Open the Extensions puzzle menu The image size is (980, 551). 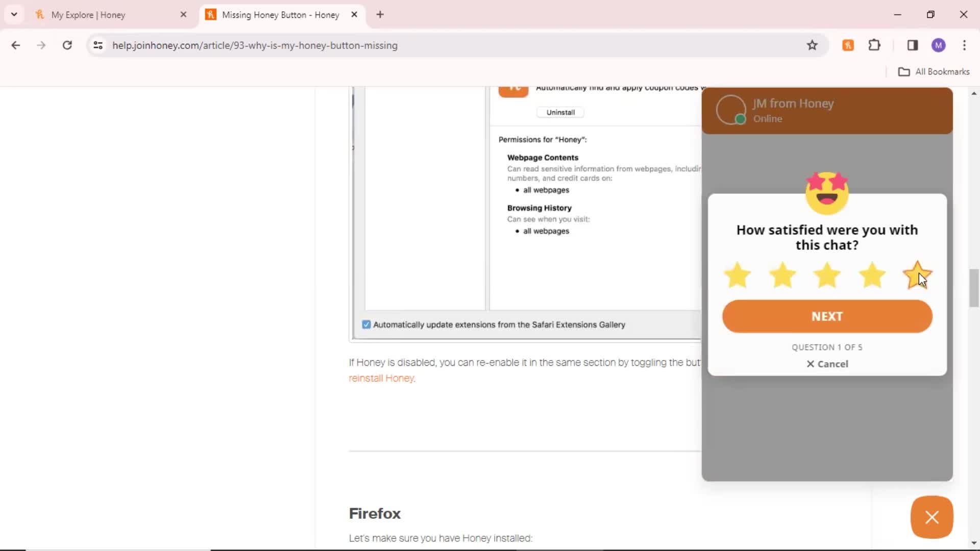[874, 45]
